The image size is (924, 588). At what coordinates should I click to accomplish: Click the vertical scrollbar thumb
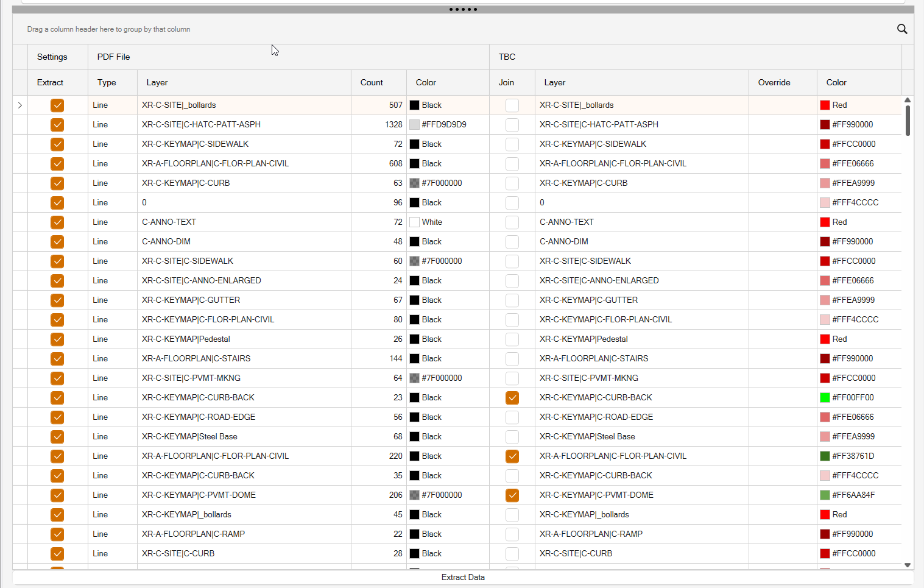(x=908, y=121)
